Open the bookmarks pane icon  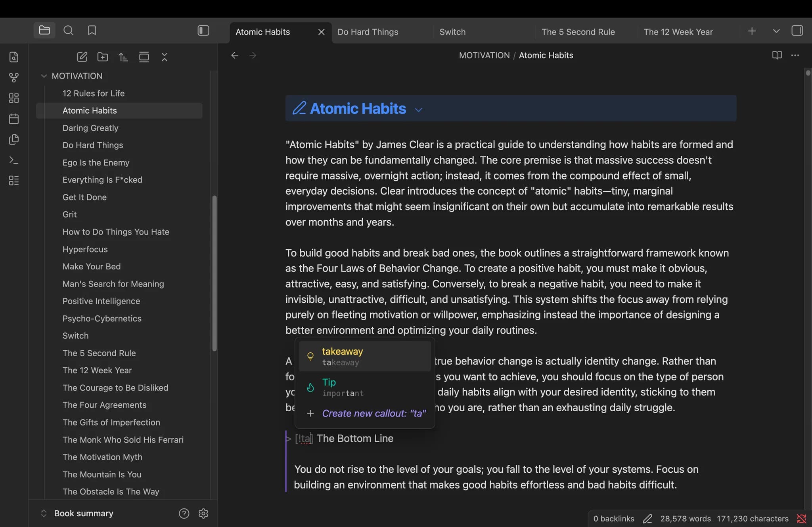click(x=92, y=31)
